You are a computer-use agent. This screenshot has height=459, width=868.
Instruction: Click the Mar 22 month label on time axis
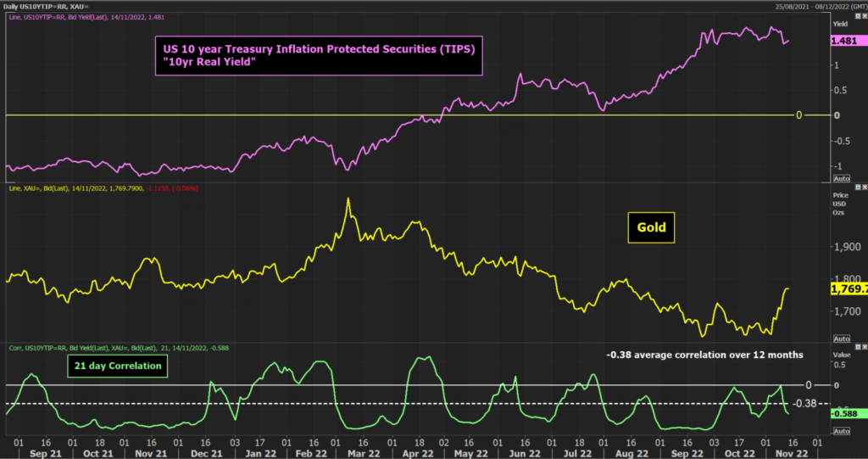(364, 453)
